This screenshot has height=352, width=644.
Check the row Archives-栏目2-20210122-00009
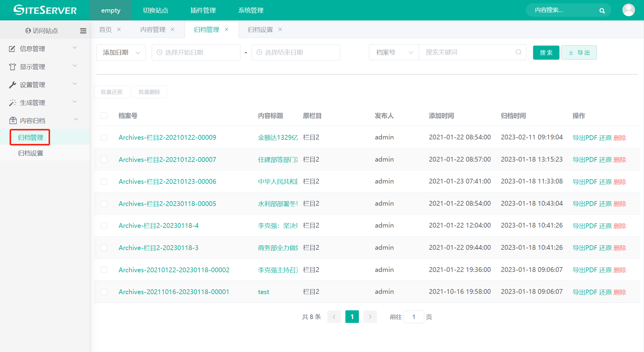pos(104,137)
